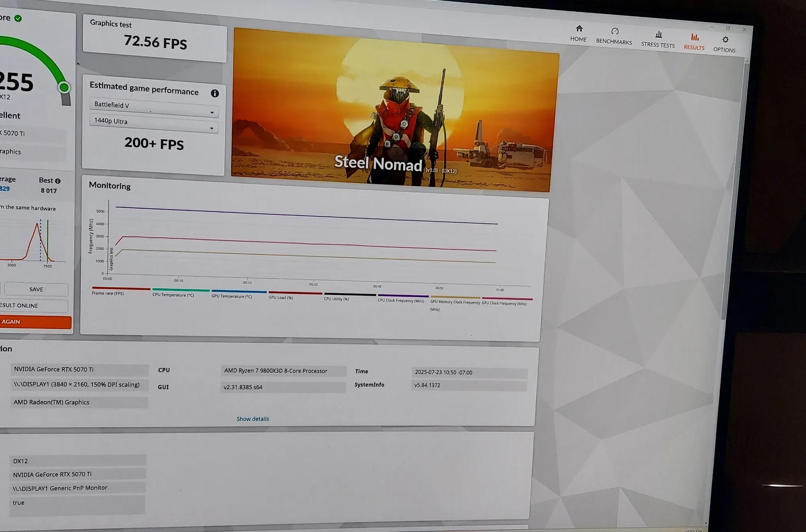Screen dimensions: 806x532
Task: Open the Stress Tests section
Action: click(x=658, y=39)
